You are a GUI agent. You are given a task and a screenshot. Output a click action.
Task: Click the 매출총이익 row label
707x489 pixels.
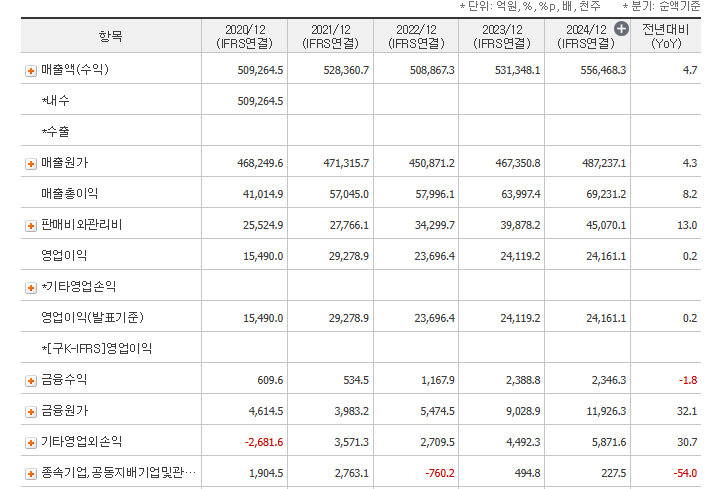[x=69, y=194]
